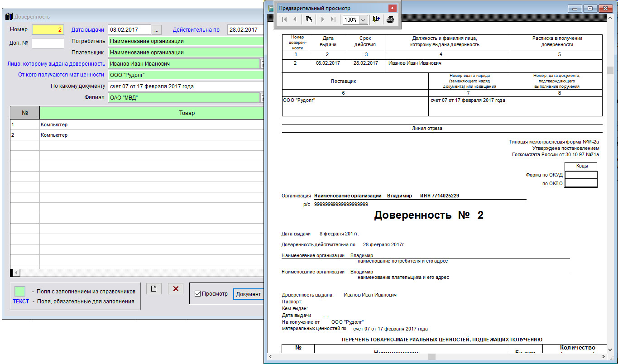Open lookup button beside Иванов Иван Иванович field
This screenshot has width=618, height=364.
[261, 64]
